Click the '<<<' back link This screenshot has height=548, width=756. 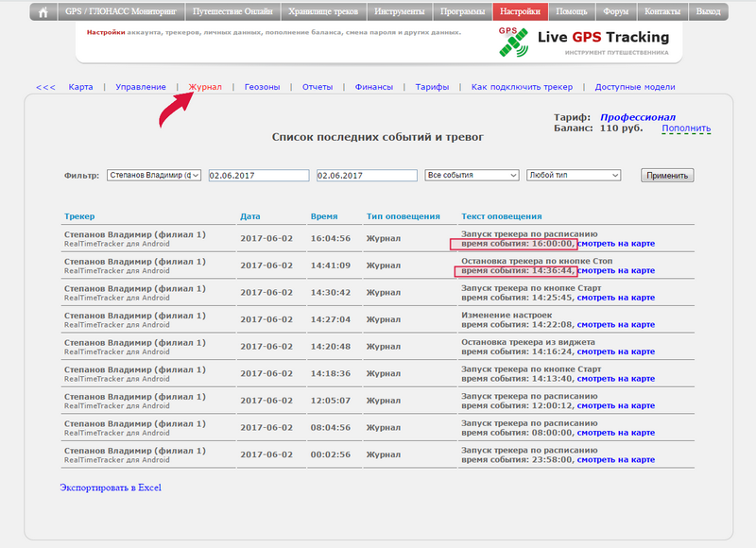click(x=45, y=87)
